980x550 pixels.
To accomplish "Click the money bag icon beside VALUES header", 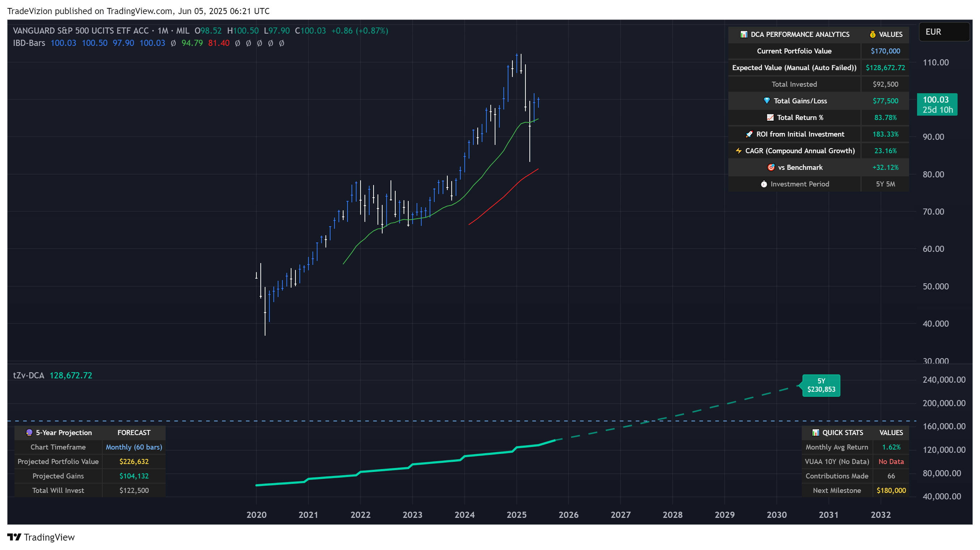I will click(x=872, y=35).
